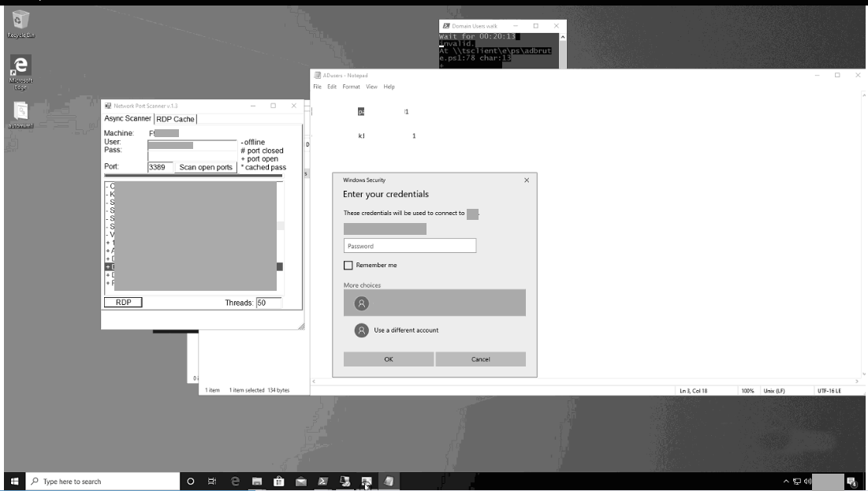Choose Use a different account

coord(405,330)
